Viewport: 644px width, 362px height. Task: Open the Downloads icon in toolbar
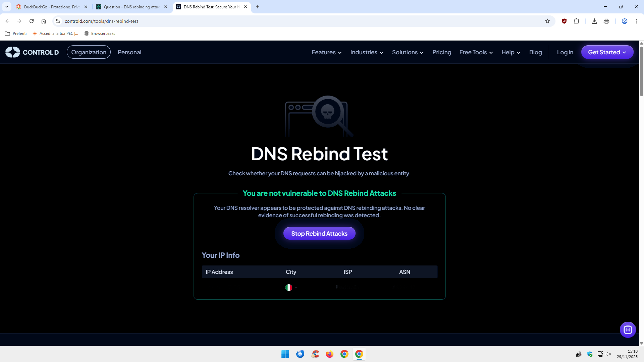594,21
